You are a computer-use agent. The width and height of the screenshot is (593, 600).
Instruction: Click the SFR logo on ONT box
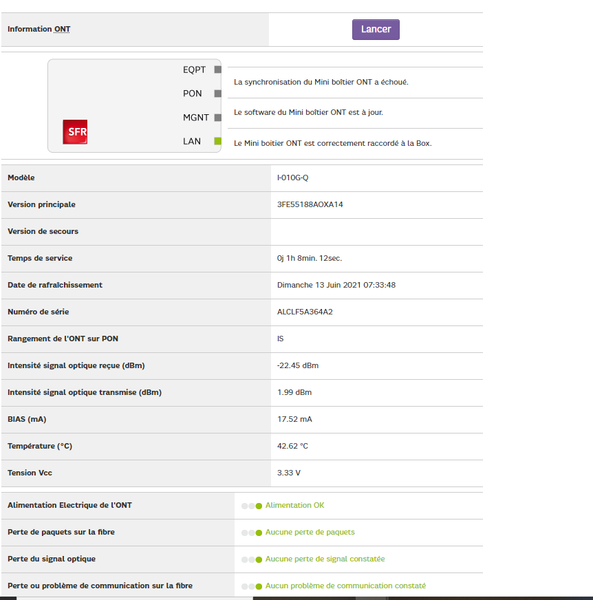[x=75, y=132]
